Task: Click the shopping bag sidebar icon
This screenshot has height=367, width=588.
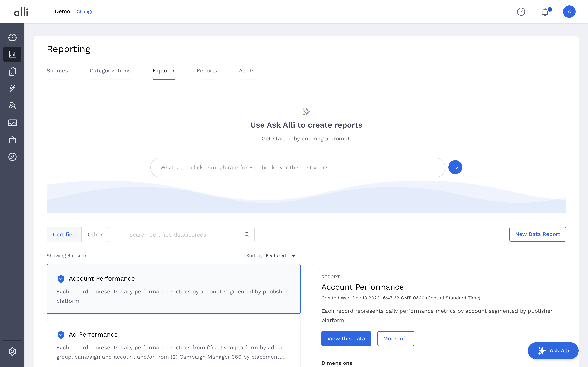Action: coord(12,140)
